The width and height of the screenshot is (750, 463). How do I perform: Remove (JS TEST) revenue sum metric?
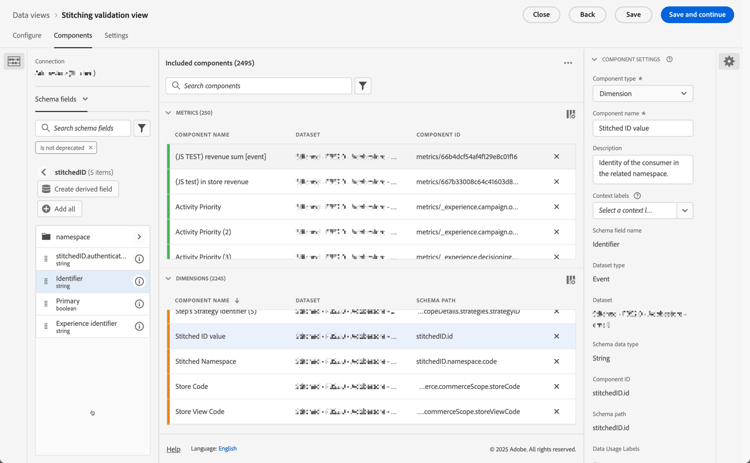coord(556,156)
